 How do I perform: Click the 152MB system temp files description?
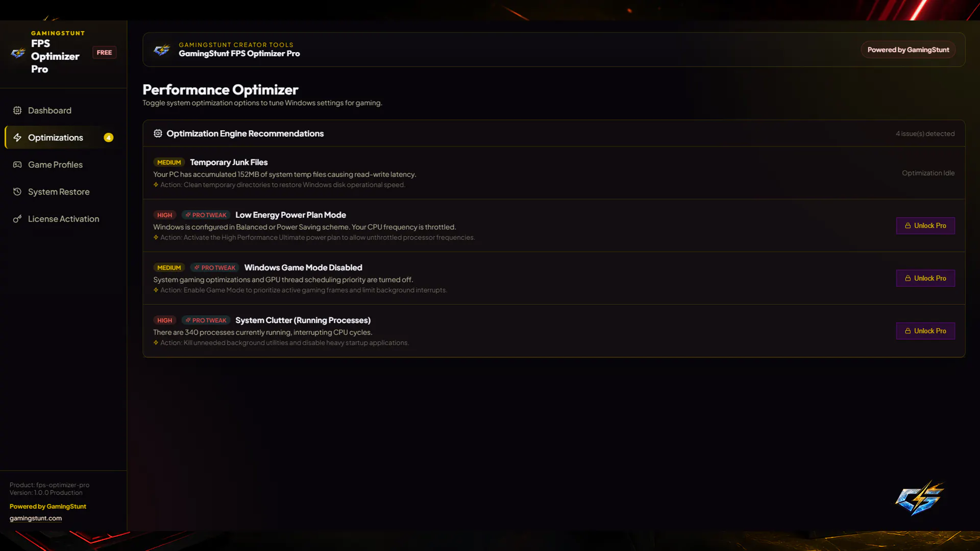(285, 174)
